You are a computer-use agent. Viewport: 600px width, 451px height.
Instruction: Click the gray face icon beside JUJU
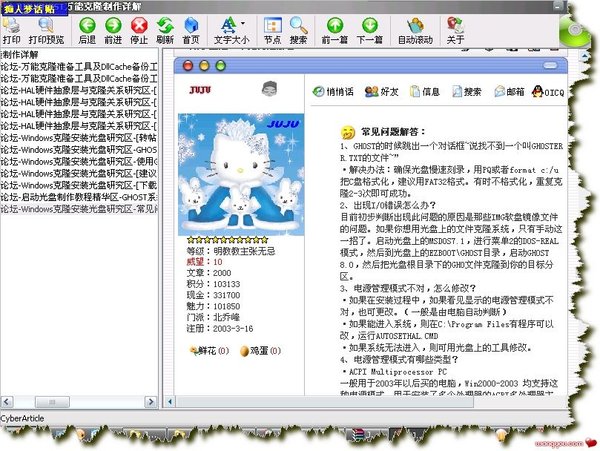269,89
